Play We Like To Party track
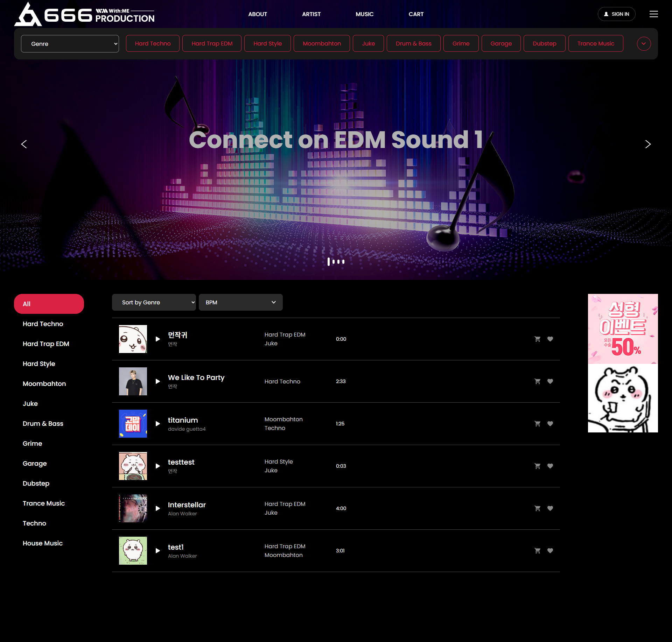The width and height of the screenshot is (672, 642). tap(157, 381)
